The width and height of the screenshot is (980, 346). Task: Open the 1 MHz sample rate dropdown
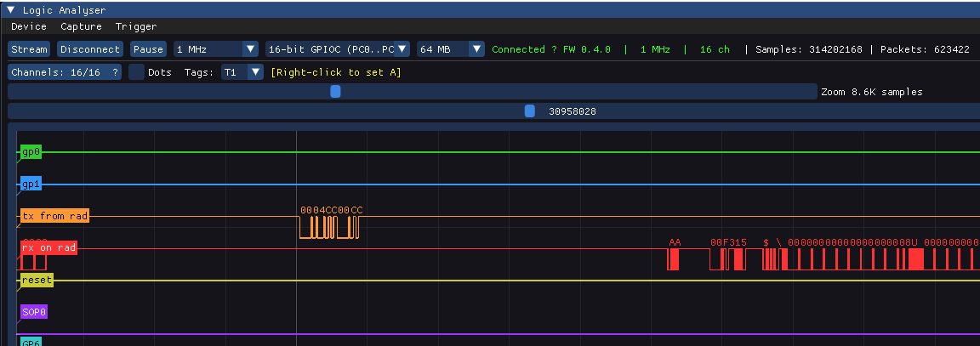215,49
